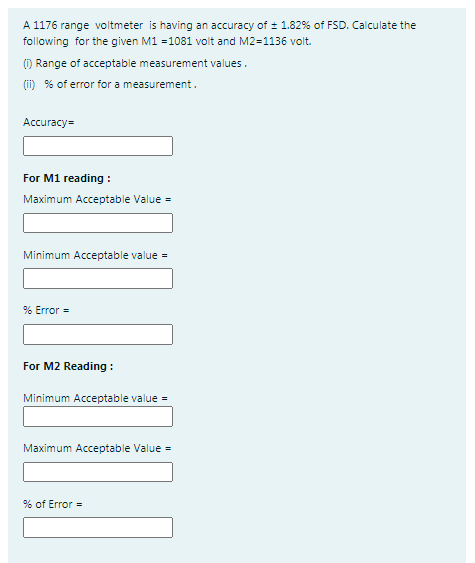The height and width of the screenshot is (563, 475).
Task: Click the Accuracy answer input box
Action: pyautogui.click(x=98, y=146)
